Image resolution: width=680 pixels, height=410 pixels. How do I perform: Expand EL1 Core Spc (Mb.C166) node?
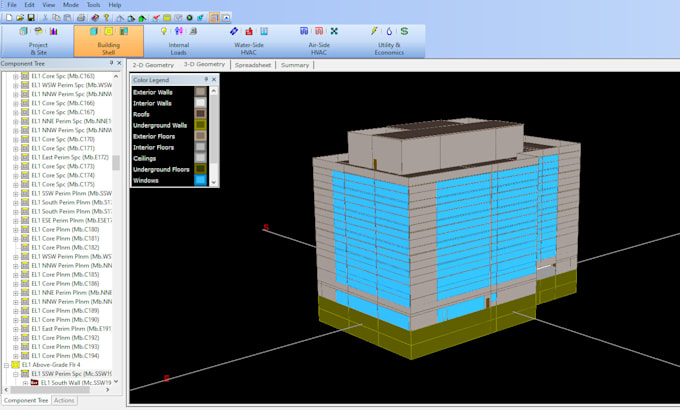(x=16, y=104)
